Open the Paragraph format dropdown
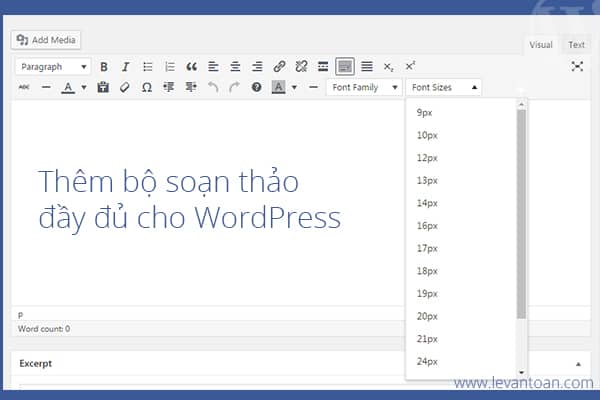600x400 pixels. 54,67
